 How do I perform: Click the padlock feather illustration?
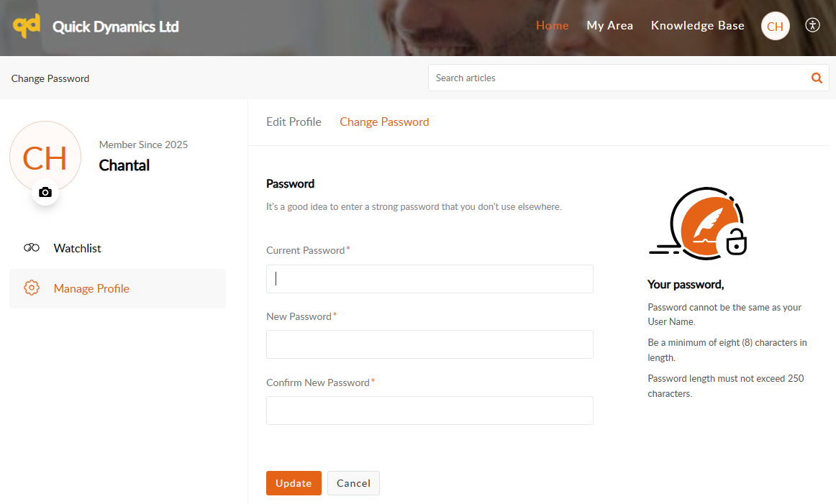tap(699, 224)
